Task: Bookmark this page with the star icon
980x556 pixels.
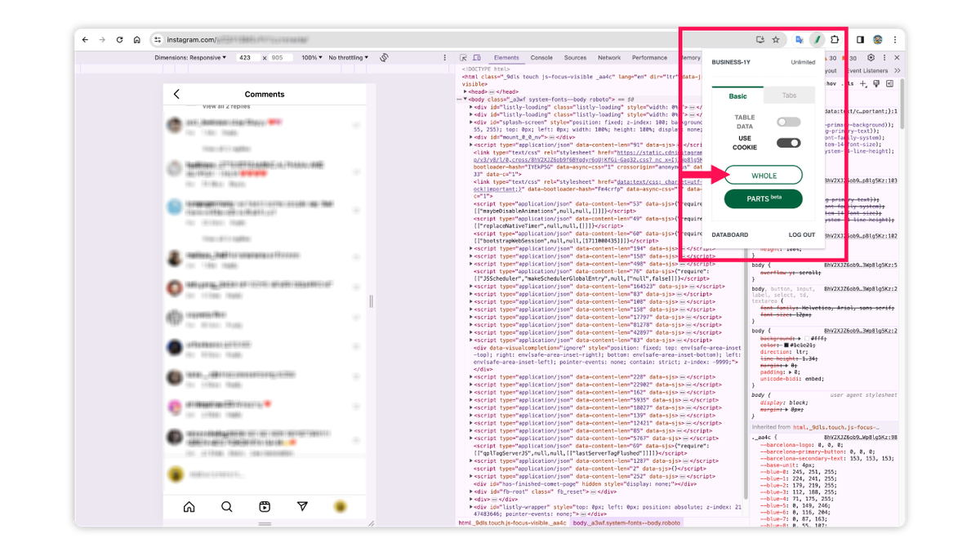Action: point(776,39)
